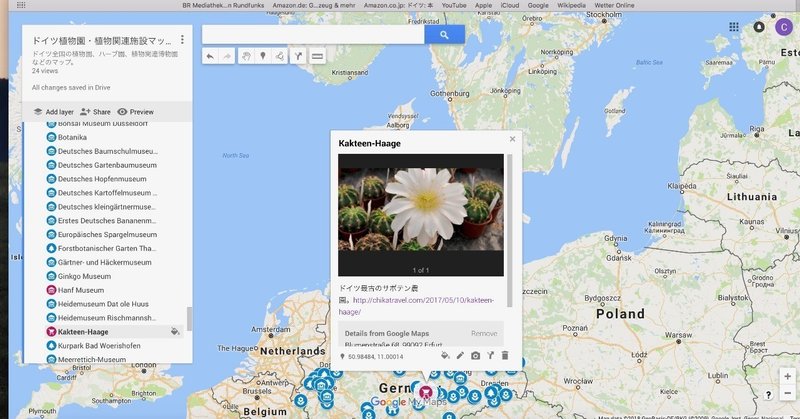
Task: Zoom in the map with plus button
Action: (787, 377)
